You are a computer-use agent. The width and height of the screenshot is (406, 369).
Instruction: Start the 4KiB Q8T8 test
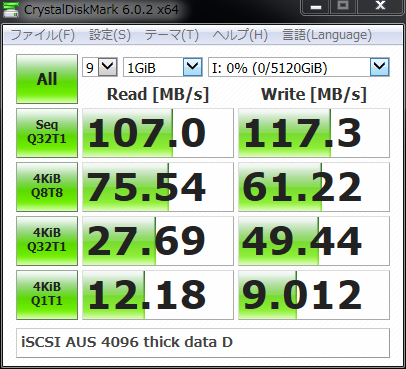[47, 187]
